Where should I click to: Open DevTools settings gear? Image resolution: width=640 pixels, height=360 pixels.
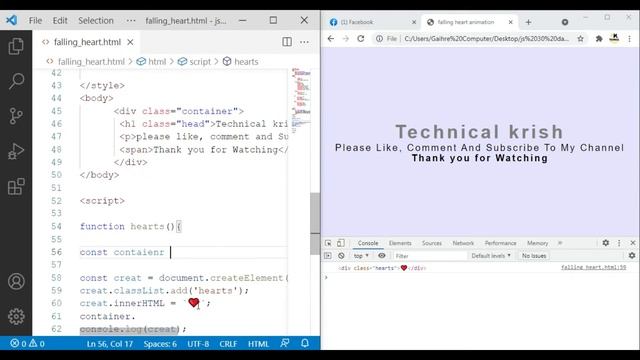pyautogui.click(x=606, y=243)
